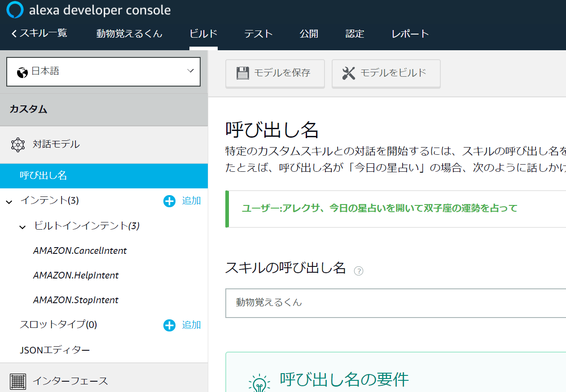The image size is (566, 392).
Task: Open the 日本語 language dropdown
Action: click(x=103, y=71)
